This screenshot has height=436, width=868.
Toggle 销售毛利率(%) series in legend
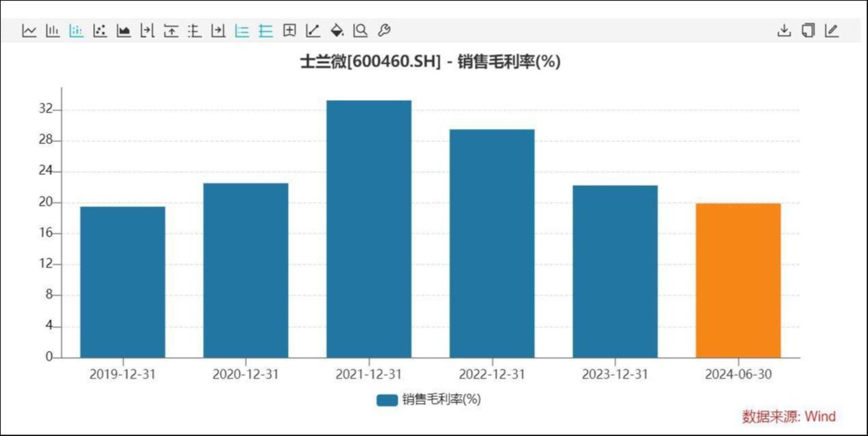click(x=429, y=400)
